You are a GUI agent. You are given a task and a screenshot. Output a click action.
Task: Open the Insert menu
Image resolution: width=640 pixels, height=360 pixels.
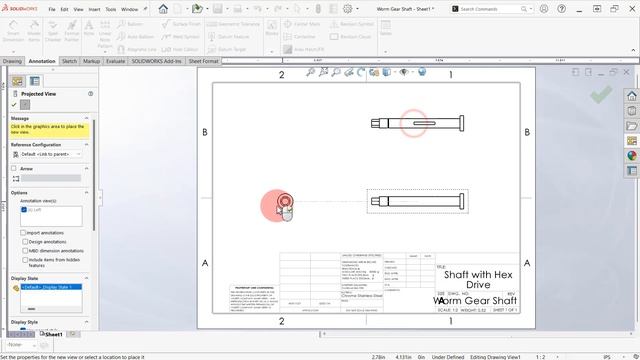[94, 9]
